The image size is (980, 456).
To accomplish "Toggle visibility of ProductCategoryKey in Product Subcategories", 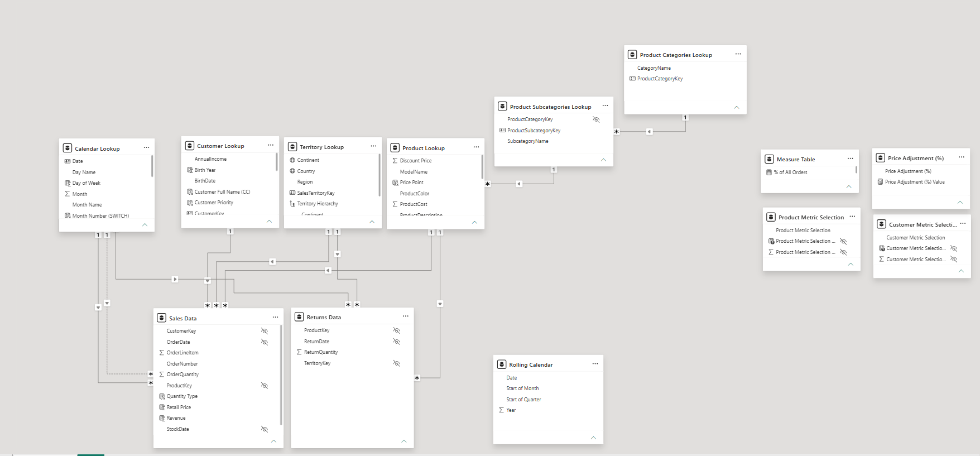I will [596, 119].
